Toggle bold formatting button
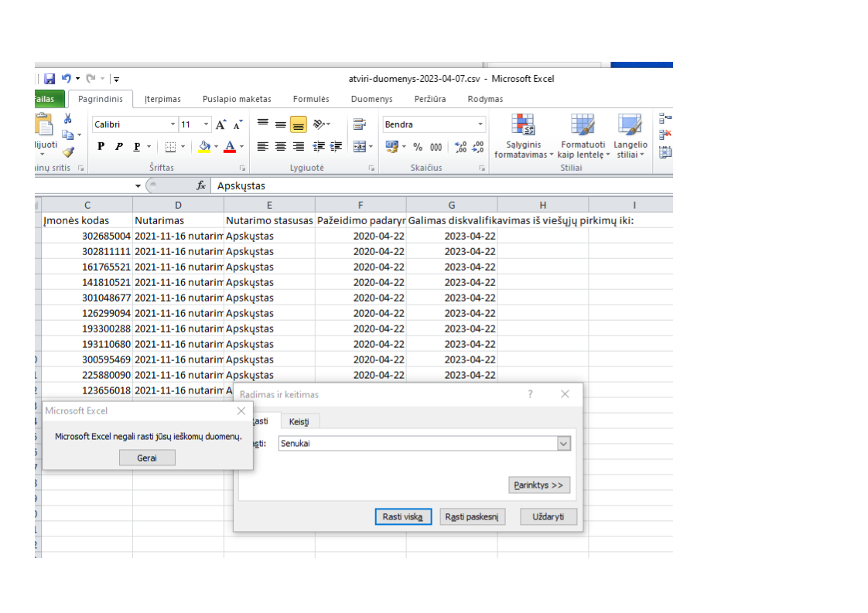868x613 pixels. 101,147
